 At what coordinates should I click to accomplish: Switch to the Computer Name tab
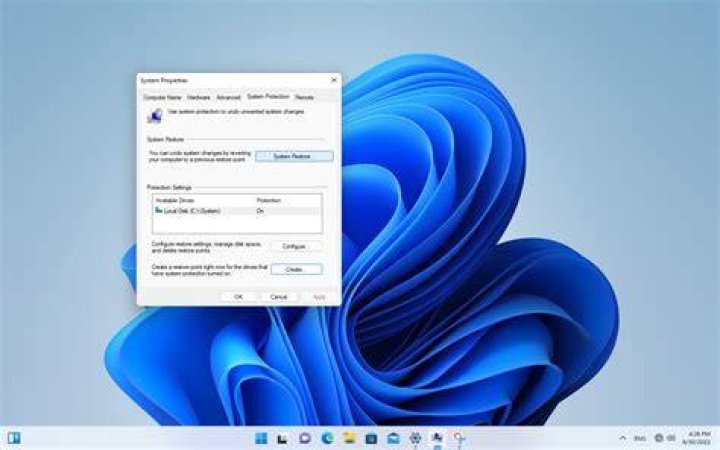click(x=162, y=97)
